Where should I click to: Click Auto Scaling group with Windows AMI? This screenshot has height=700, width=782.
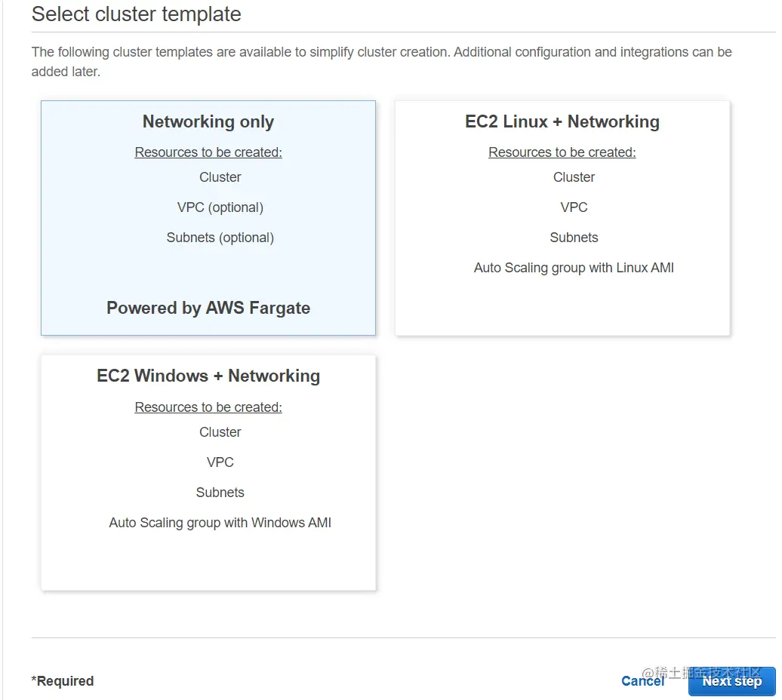(220, 523)
